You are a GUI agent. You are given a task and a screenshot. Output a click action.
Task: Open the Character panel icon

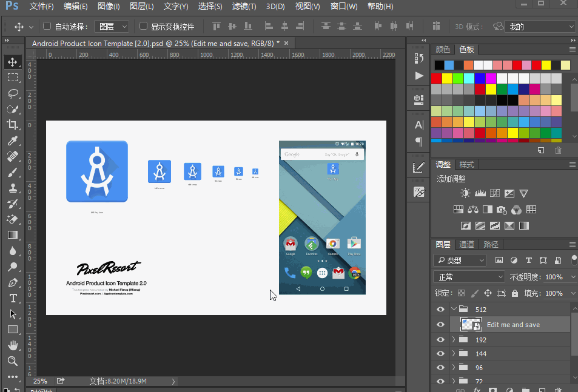(418, 125)
